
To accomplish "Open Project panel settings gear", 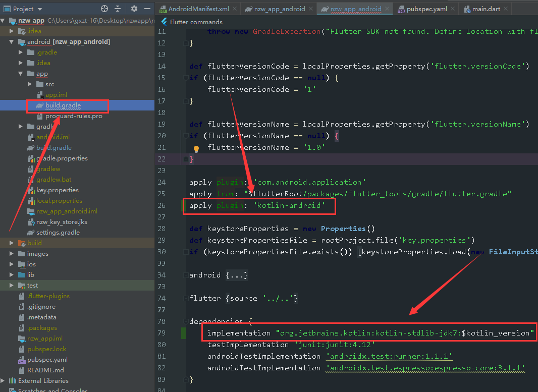I will point(134,9).
